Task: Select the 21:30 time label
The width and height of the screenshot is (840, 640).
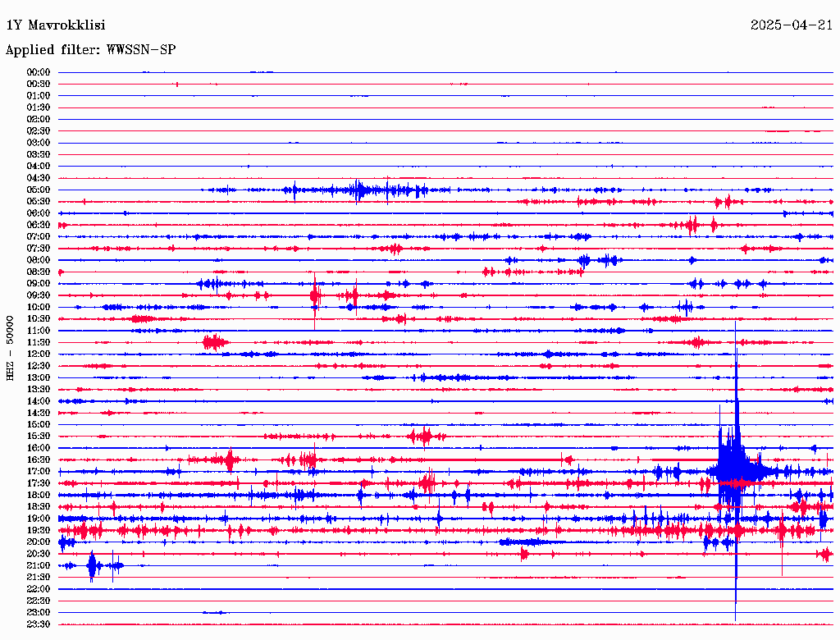Action: [x=39, y=578]
